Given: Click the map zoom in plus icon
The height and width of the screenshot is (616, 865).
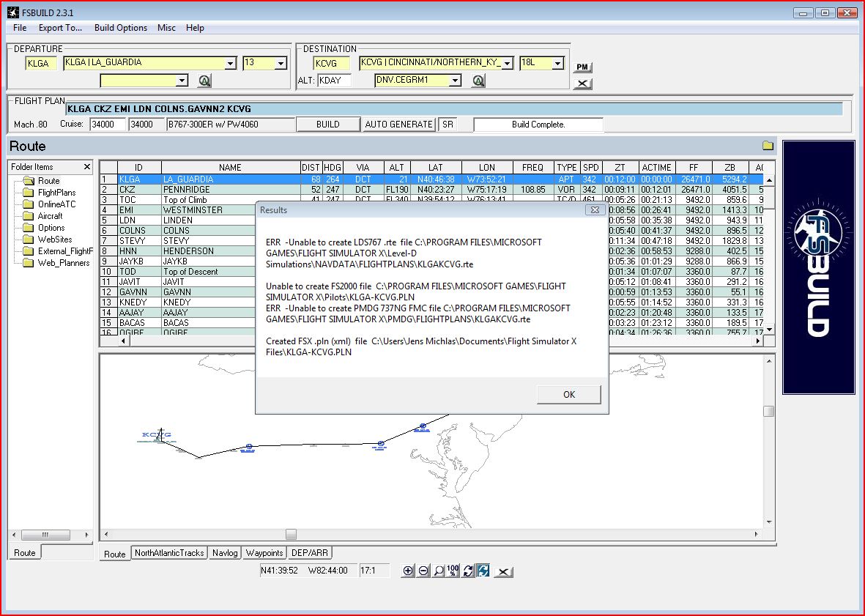Looking at the screenshot, I should tap(408, 571).
